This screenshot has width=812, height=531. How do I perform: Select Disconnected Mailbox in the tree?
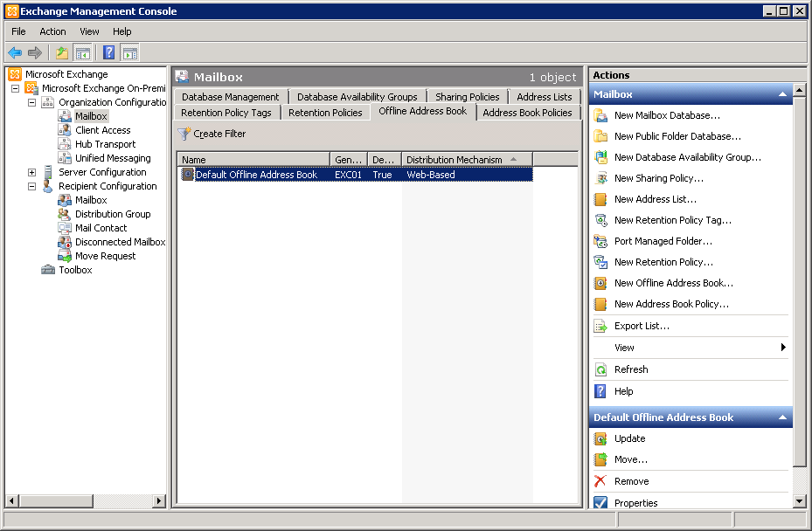[x=120, y=242]
